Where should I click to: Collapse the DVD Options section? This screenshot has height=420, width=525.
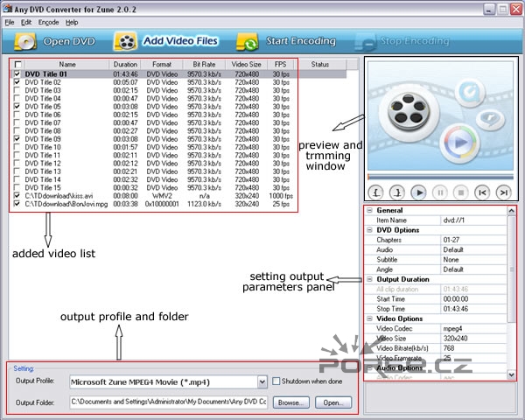click(x=369, y=230)
